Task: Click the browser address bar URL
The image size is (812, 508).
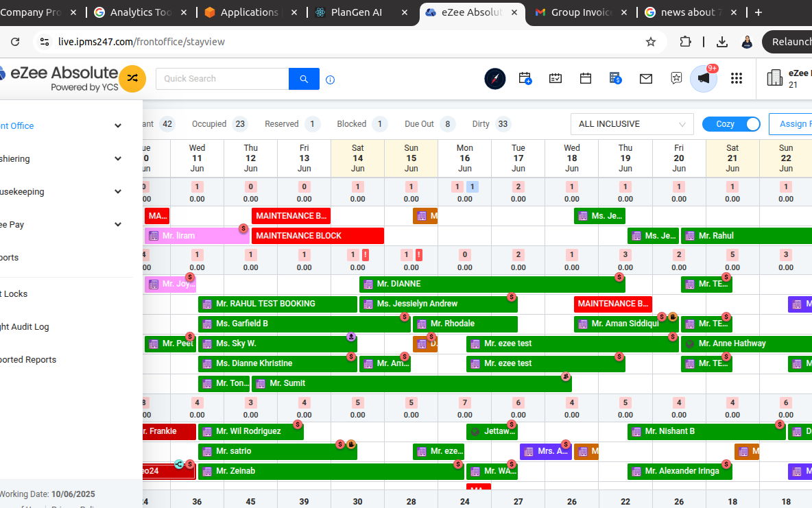Action: pos(141,42)
